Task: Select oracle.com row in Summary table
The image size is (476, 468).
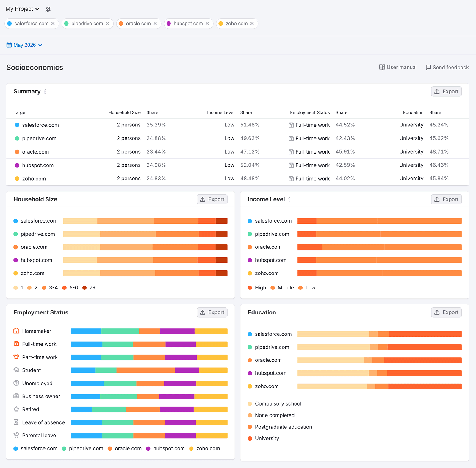Action: coord(237,152)
